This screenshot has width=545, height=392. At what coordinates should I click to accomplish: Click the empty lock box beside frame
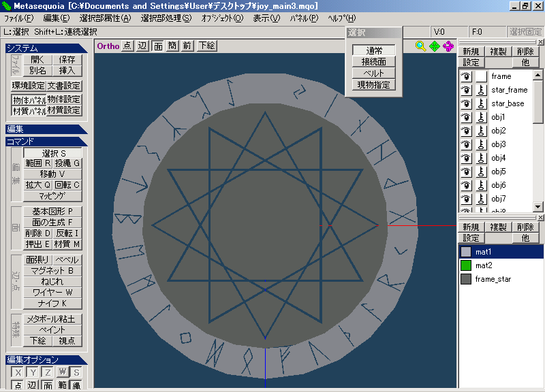pos(482,76)
